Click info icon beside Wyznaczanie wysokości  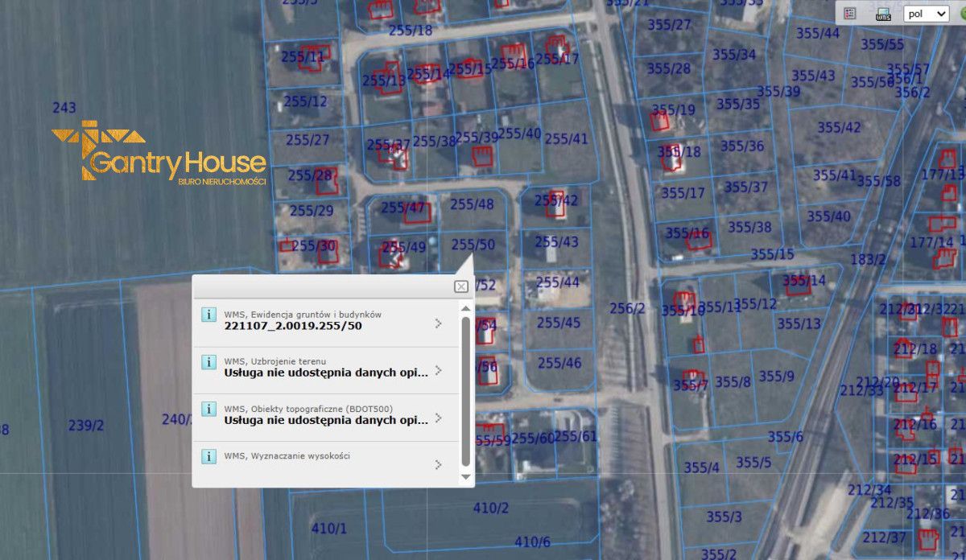click(x=208, y=456)
